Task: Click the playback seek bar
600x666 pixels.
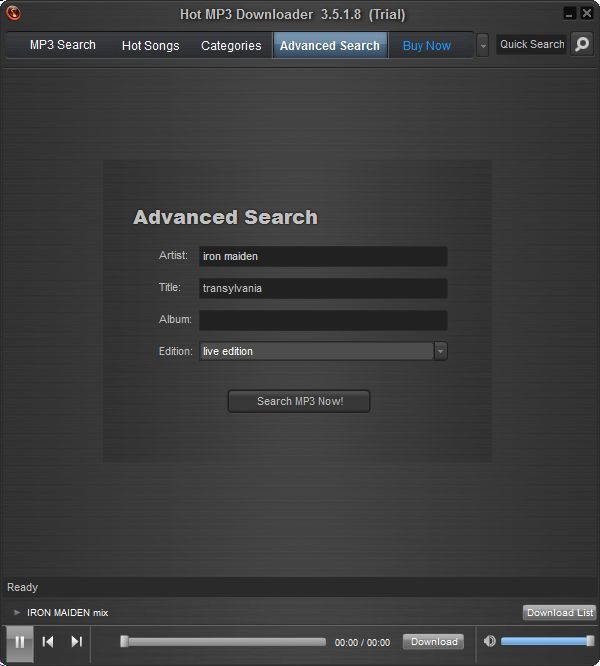Action: pyautogui.click(x=223, y=641)
